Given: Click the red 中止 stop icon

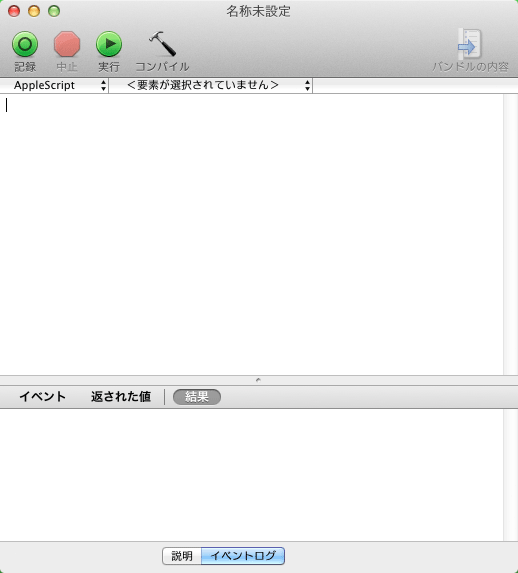Looking at the screenshot, I should (x=67, y=44).
